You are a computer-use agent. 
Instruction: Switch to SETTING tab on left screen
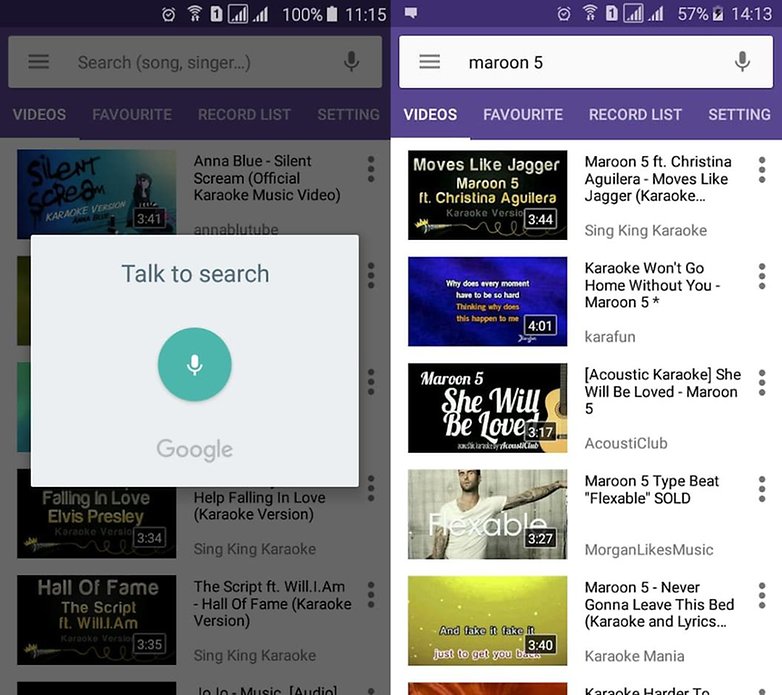pos(349,115)
